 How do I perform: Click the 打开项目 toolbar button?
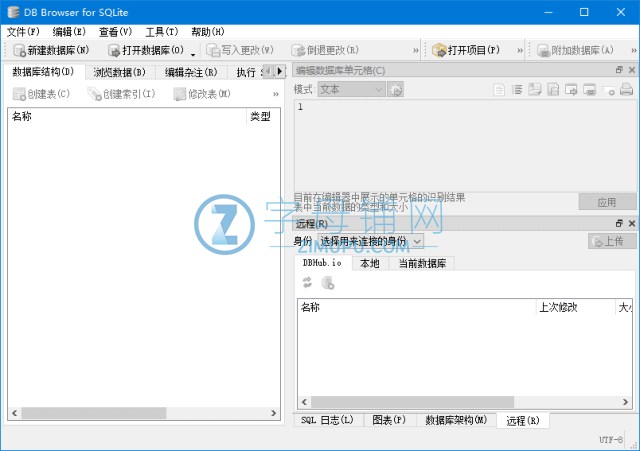[x=466, y=50]
